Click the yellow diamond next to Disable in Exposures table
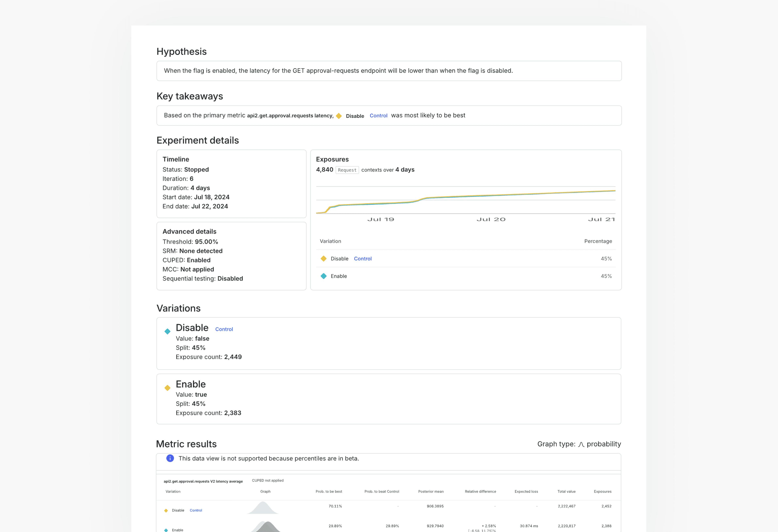 click(323, 259)
